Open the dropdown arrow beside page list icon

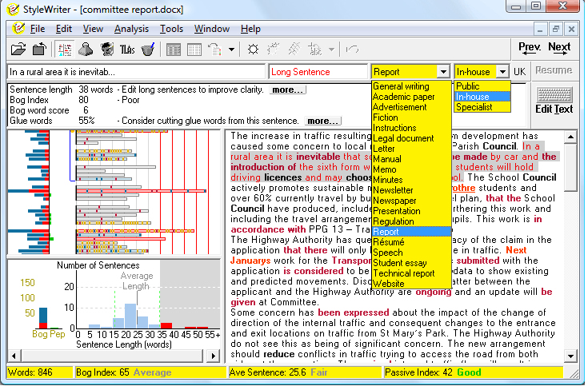(232, 49)
